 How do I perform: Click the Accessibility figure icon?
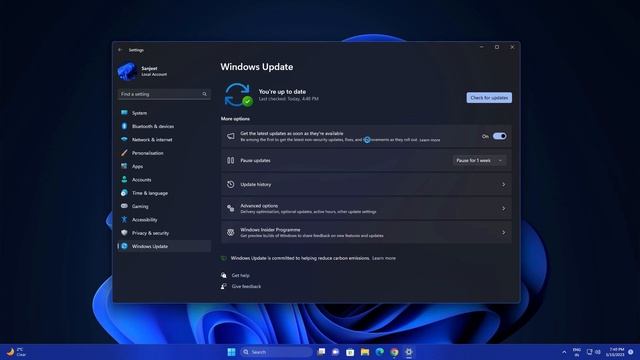[x=124, y=220]
